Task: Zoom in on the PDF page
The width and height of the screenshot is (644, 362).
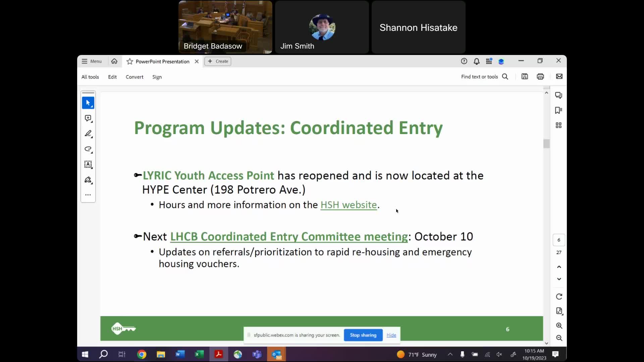Action: point(559,325)
